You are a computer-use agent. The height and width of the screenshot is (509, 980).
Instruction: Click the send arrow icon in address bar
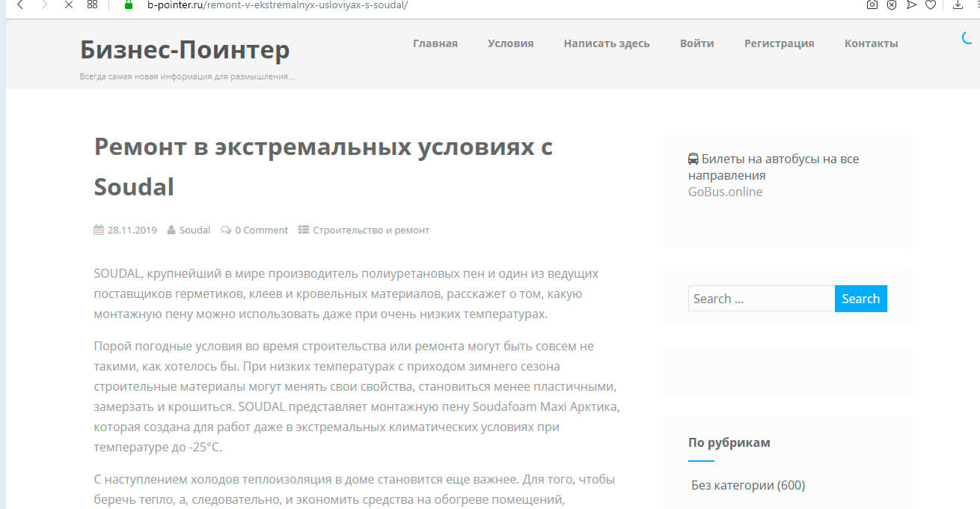pyautogui.click(x=911, y=4)
